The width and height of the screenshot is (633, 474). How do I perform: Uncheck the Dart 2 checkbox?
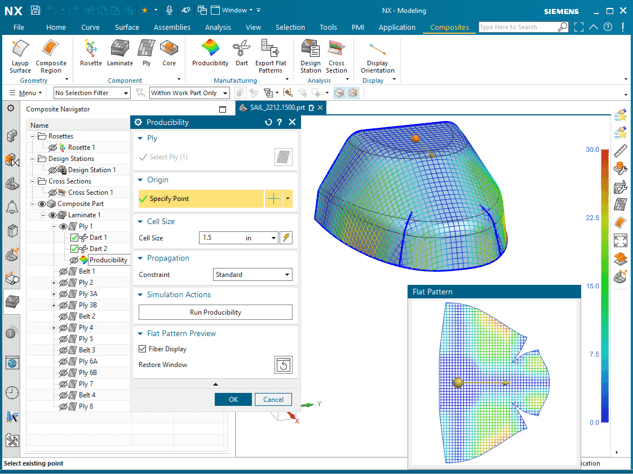74,249
